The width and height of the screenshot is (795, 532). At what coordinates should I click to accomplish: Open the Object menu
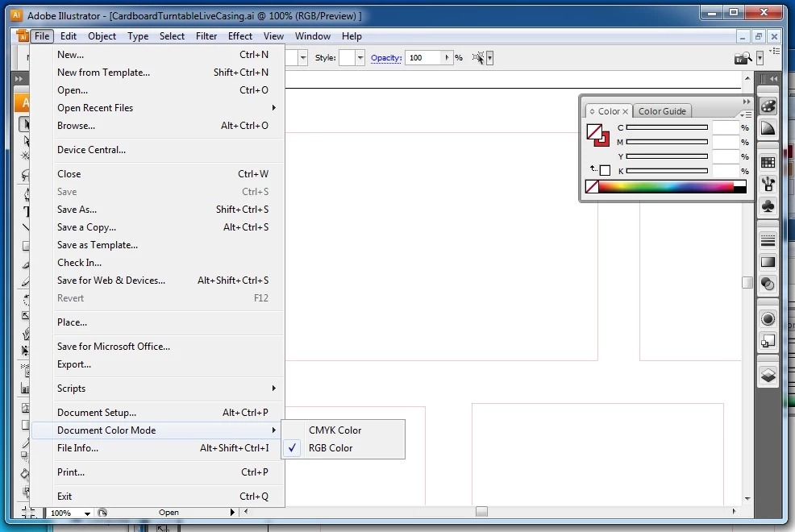(102, 36)
